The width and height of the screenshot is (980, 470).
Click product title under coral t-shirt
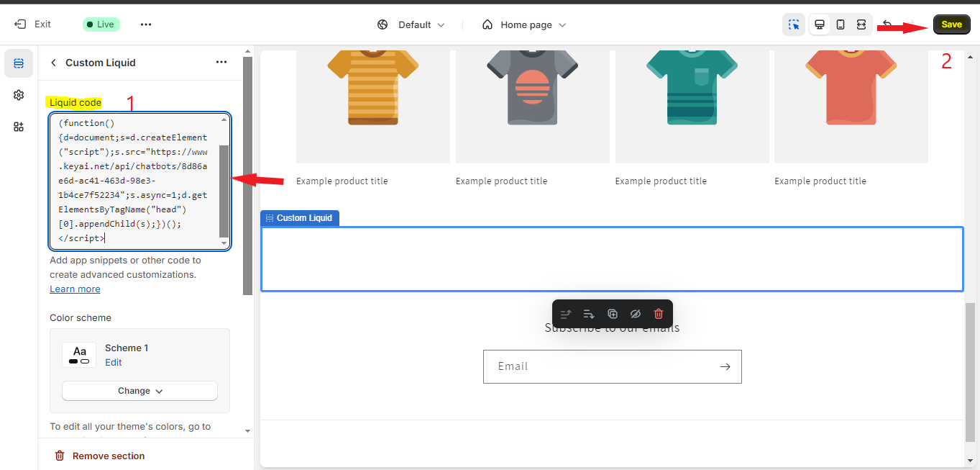[820, 181]
